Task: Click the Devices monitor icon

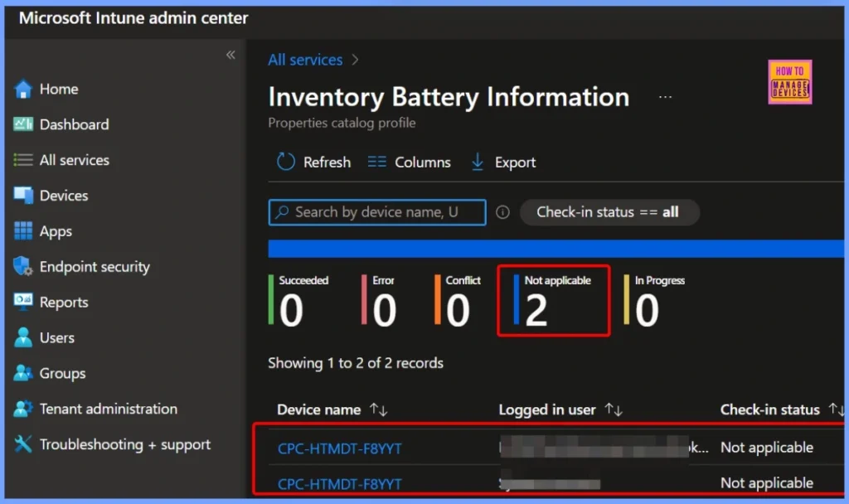Action: pyautogui.click(x=22, y=196)
